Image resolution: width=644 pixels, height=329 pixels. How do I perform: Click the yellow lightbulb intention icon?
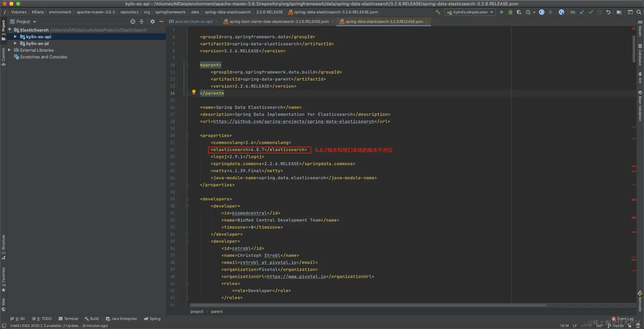(x=194, y=92)
